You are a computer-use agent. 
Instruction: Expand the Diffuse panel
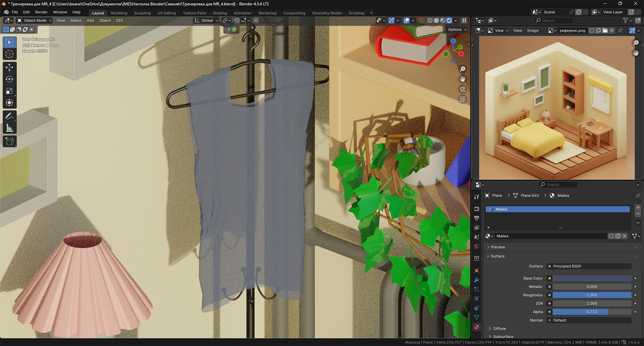(499, 329)
